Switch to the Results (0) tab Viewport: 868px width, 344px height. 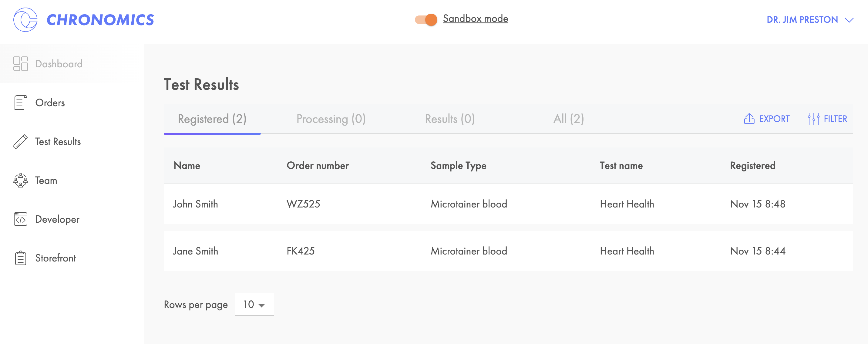(449, 119)
